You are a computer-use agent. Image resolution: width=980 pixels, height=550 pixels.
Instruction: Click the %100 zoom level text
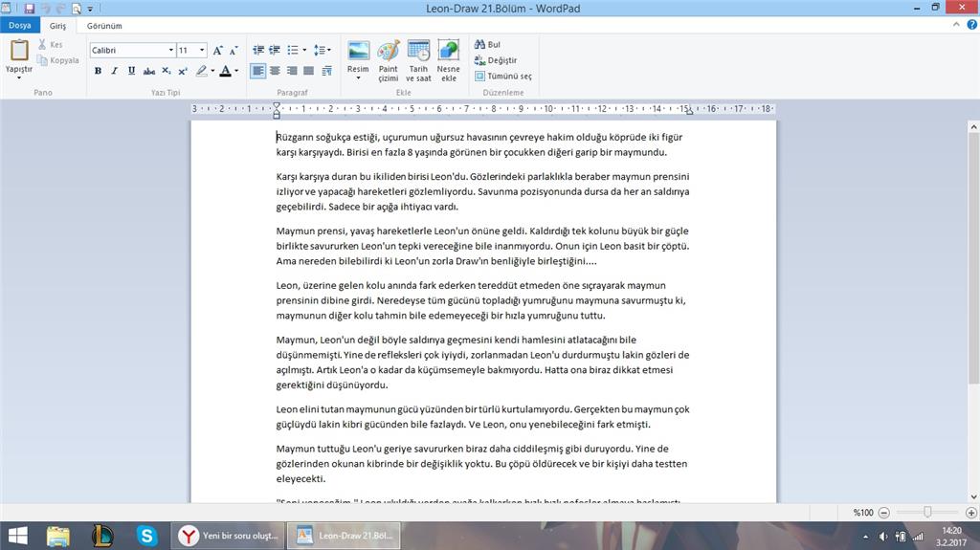(x=863, y=513)
